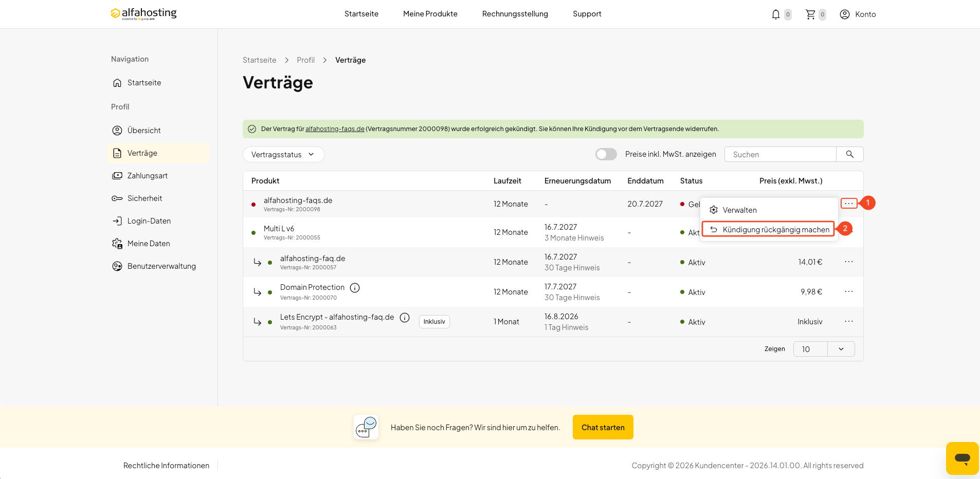Screen dimensions: 980x479
Task: Click the Suchen search field
Action: pyautogui.click(x=780, y=154)
